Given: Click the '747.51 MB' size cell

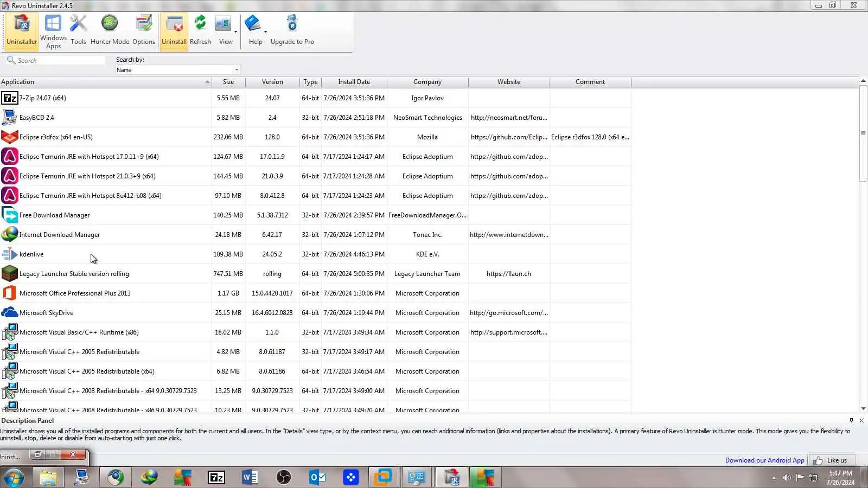Looking at the screenshot, I should coord(228,274).
